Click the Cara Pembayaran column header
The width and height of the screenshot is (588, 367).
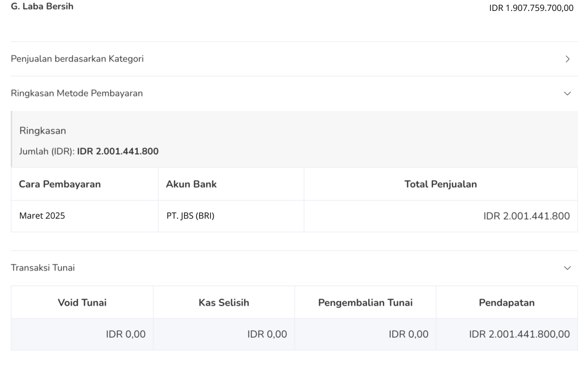click(60, 184)
